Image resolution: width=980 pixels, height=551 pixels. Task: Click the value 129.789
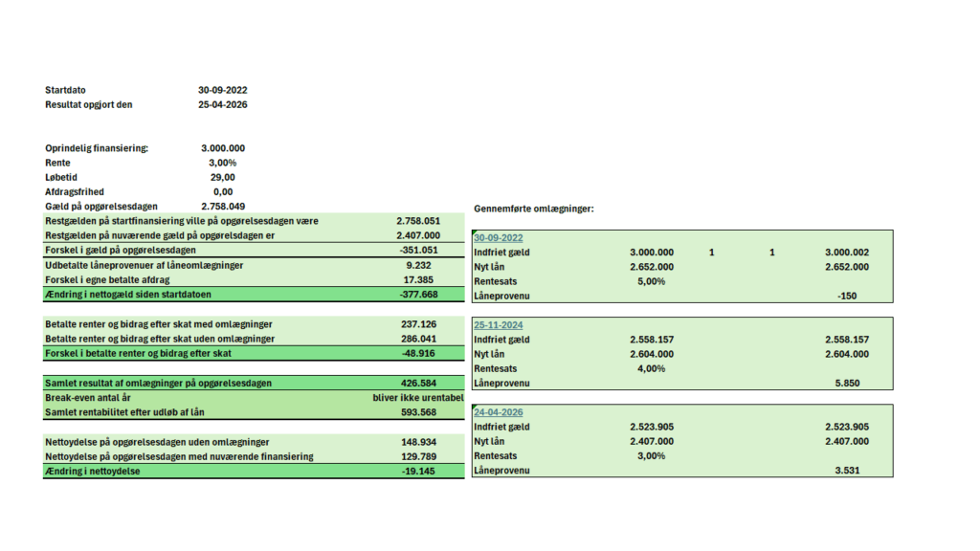[418, 456]
